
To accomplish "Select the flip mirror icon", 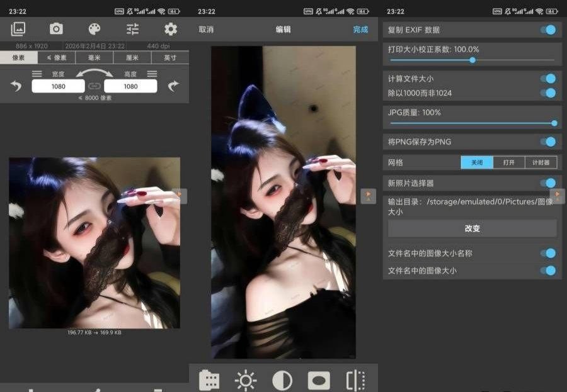I will pos(355,380).
